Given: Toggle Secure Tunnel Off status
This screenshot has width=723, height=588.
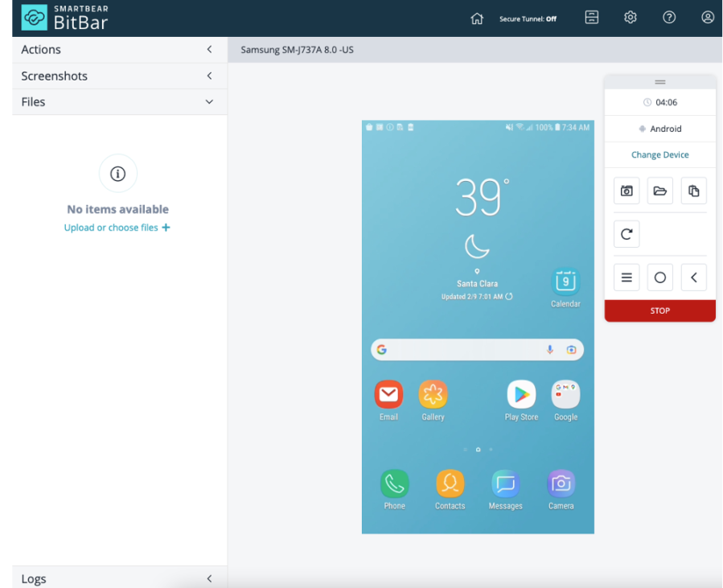Looking at the screenshot, I should [x=528, y=19].
